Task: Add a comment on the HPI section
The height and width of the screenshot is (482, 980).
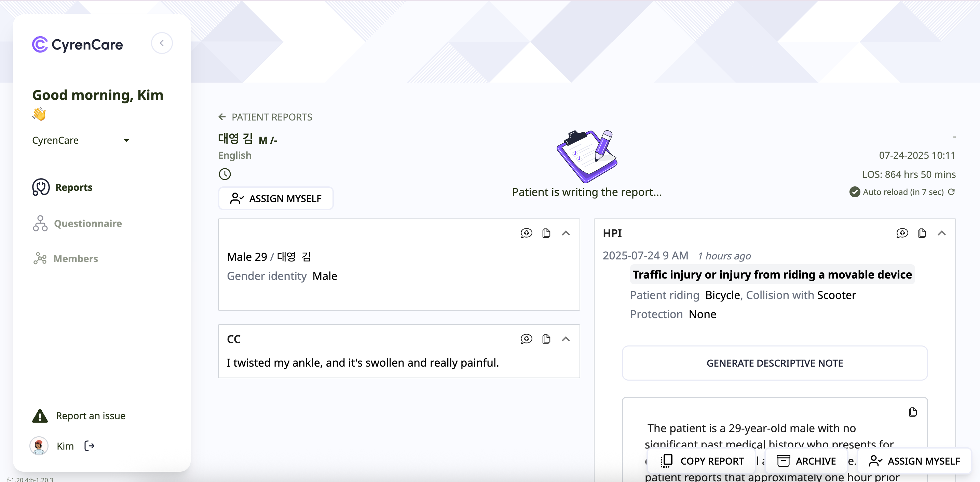Action: coord(902,233)
